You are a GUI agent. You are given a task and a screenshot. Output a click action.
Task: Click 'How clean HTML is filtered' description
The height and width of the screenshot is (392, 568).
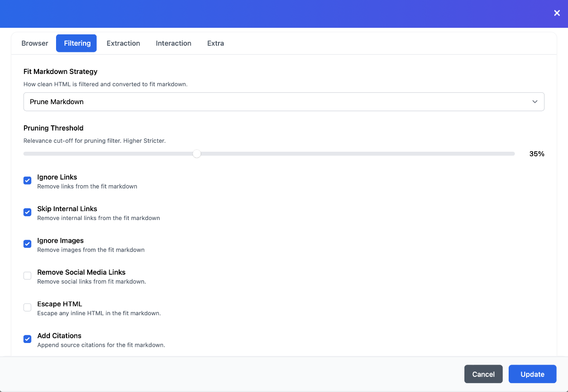click(105, 84)
